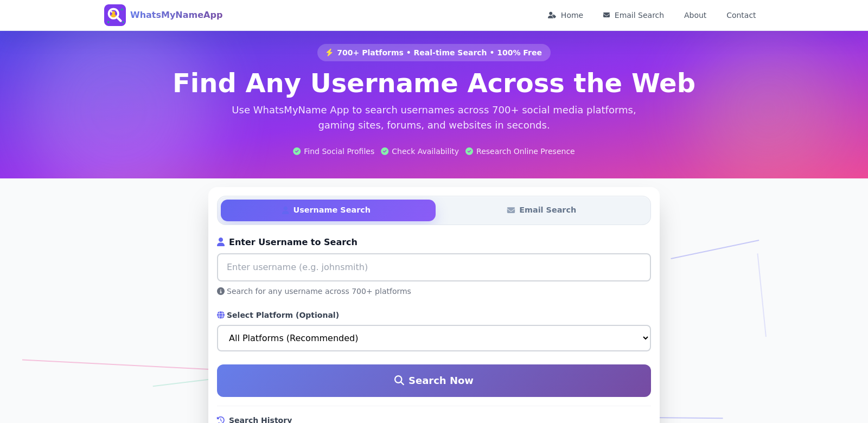
Task: Click the 700+ Platforms Real-time Search badge text
Action: click(439, 53)
